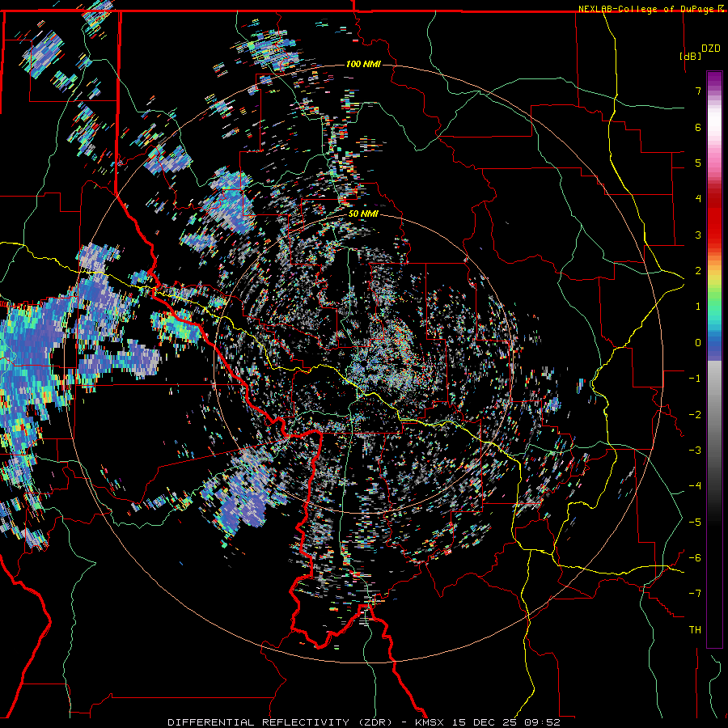
Task: Click the 1 value on color scale
Action: pos(698,307)
